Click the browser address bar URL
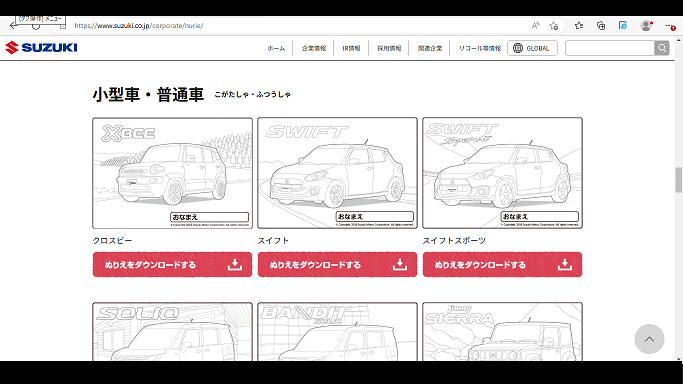 139,26
